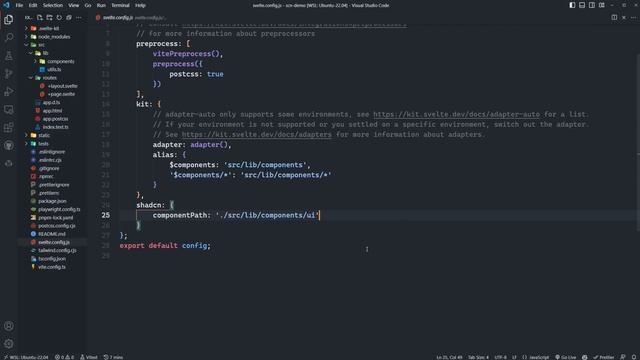Open app.html in Explorer
The height and width of the screenshot is (360, 640).
pos(52,111)
